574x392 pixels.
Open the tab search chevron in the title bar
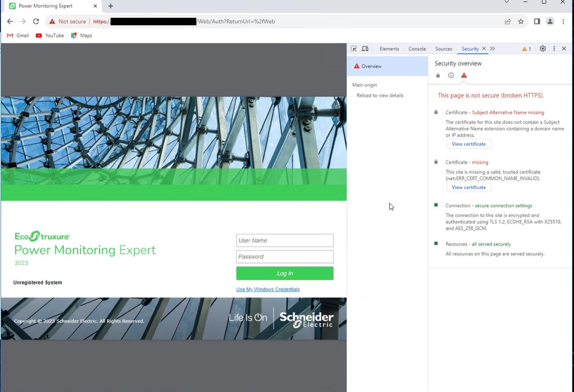(x=507, y=2)
